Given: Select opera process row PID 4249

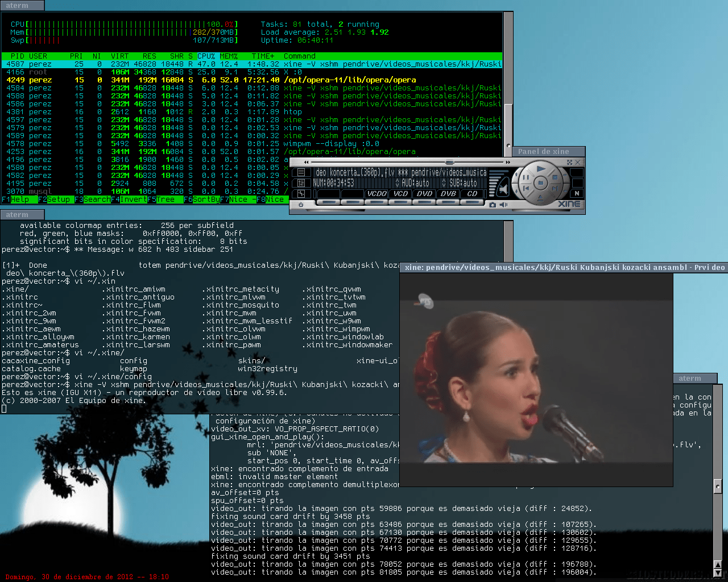Looking at the screenshot, I should coord(252,80).
